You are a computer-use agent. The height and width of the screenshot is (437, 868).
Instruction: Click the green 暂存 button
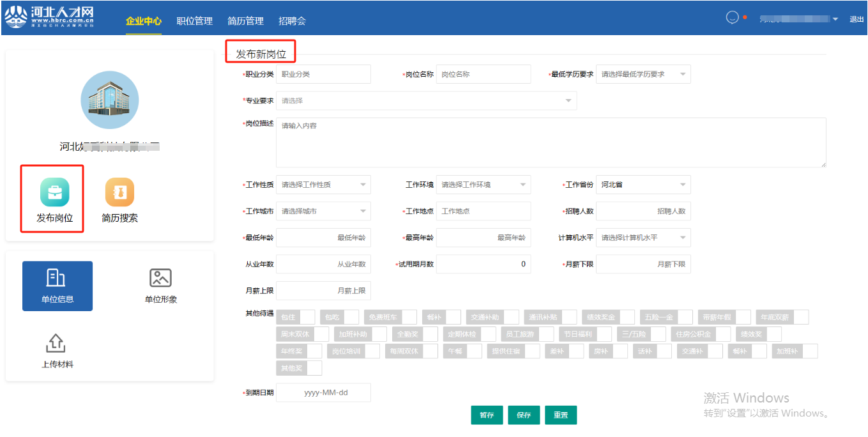point(487,415)
